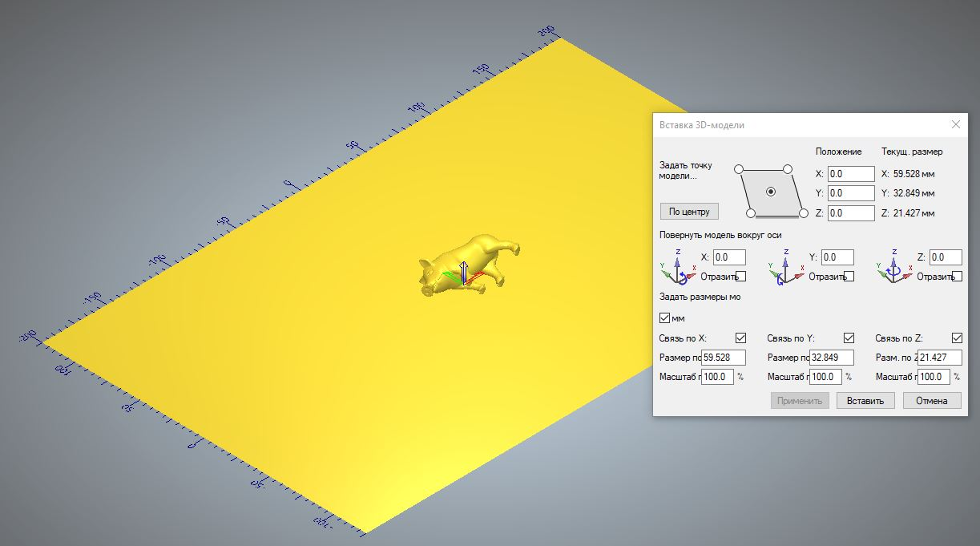Select the top-left corner origin point
Screen dimensions: 980x546
(x=739, y=169)
